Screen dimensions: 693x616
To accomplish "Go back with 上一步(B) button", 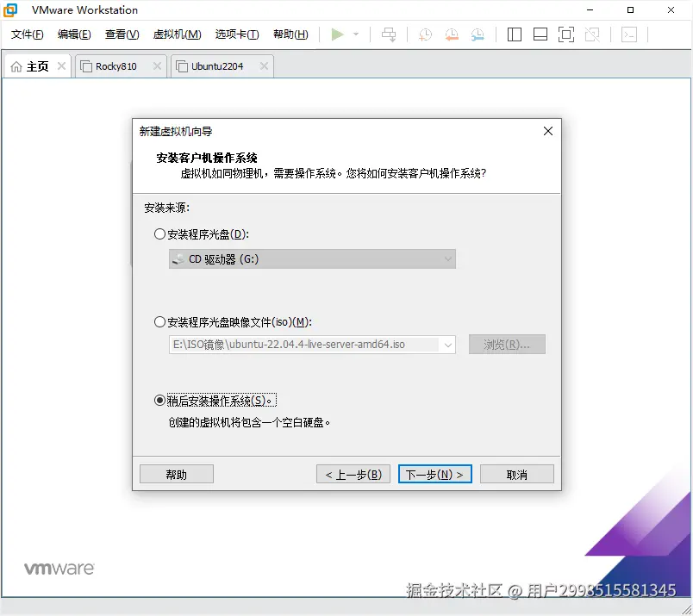I will tap(353, 474).
